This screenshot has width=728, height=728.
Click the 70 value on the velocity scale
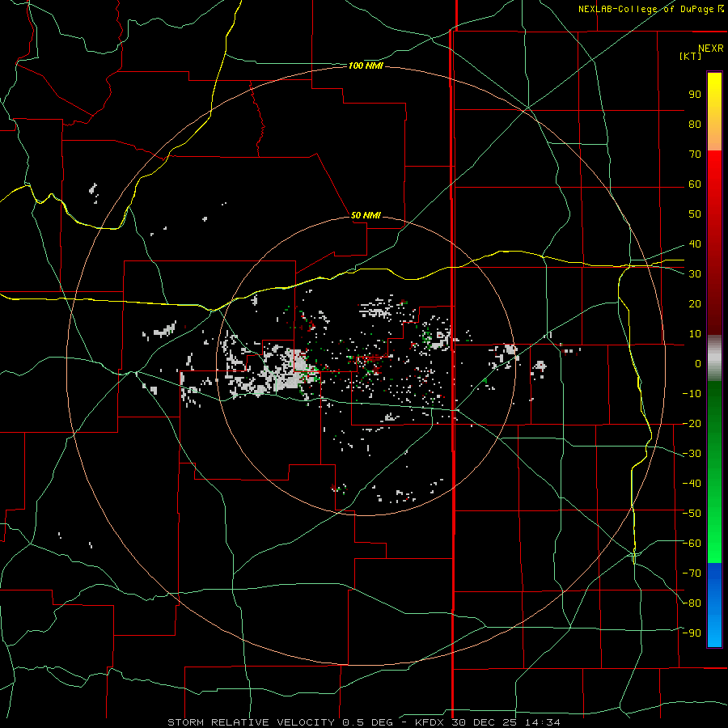click(695, 154)
